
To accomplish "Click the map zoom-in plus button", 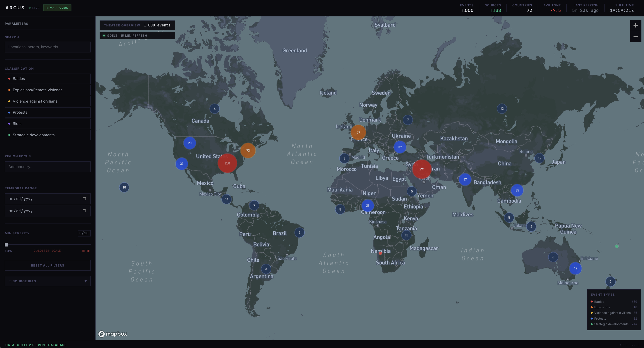I will click(635, 25).
